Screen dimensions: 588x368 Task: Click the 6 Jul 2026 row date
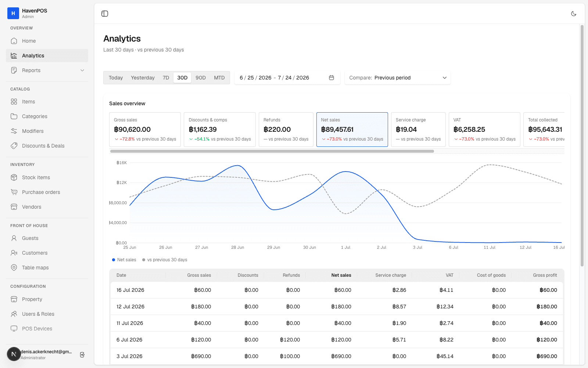tap(129, 340)
